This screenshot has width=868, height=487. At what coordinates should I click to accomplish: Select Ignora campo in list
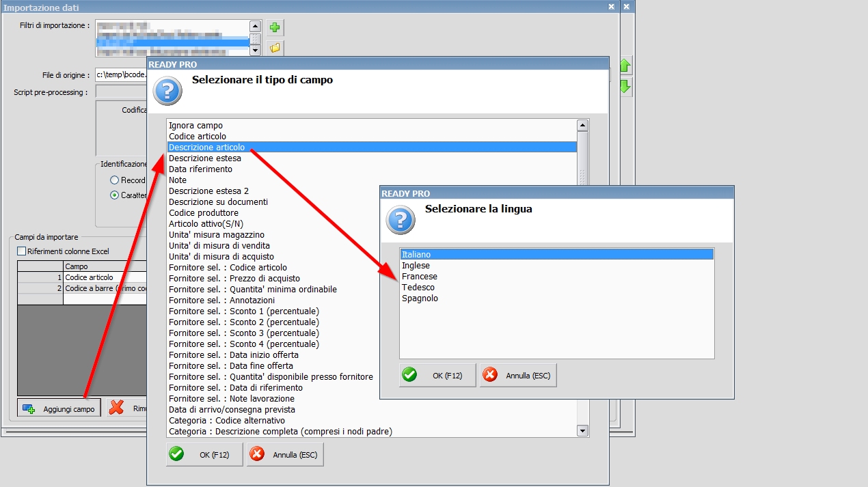point(372,125)
